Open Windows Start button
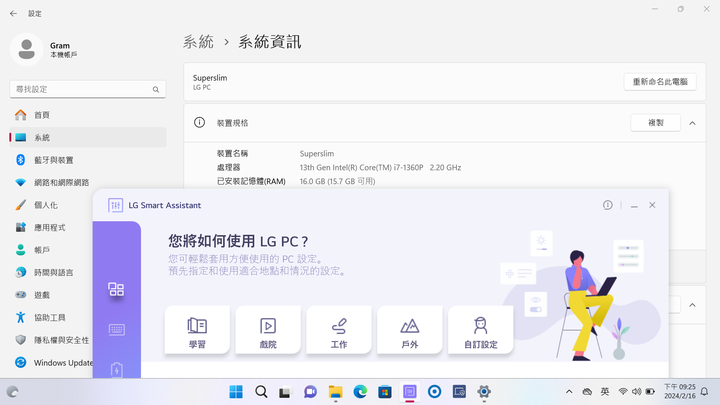The width and height of the screenshot is (720, 405). pos(236,392)
